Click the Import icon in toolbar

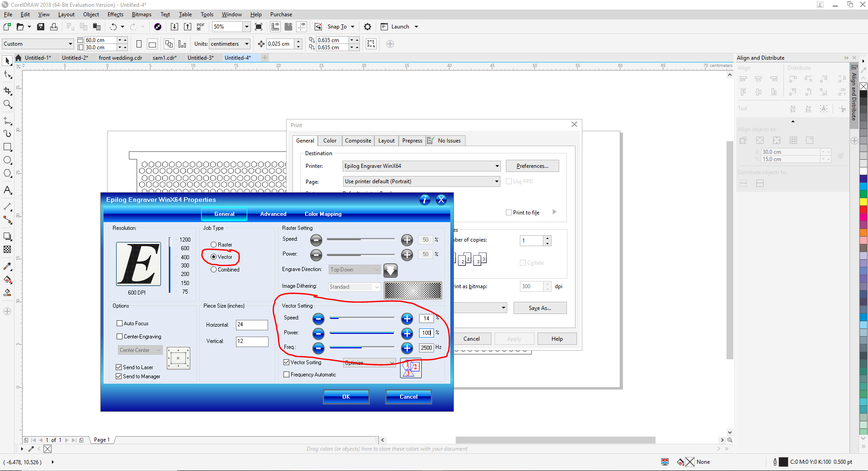174,27
